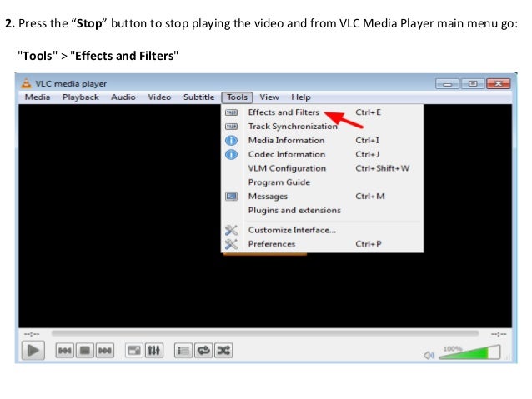Screen dimensions: 532x399
Task: Click the elapsed time label left of seek bar
Action: tap(32, 334)
